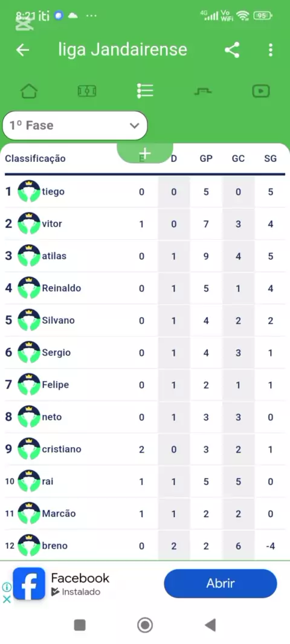Select the standings list icon tab
The image size is (290, 644).
pyautogui.click(x=145, y=91)
